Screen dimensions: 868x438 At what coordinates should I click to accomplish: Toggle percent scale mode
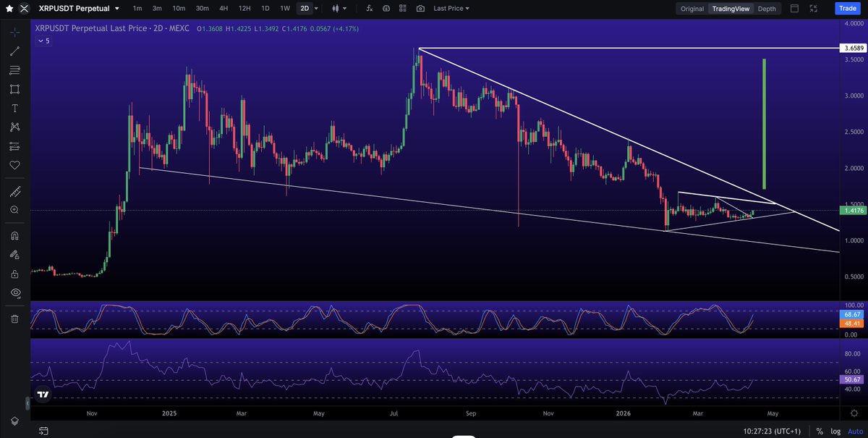click(820, 431)
